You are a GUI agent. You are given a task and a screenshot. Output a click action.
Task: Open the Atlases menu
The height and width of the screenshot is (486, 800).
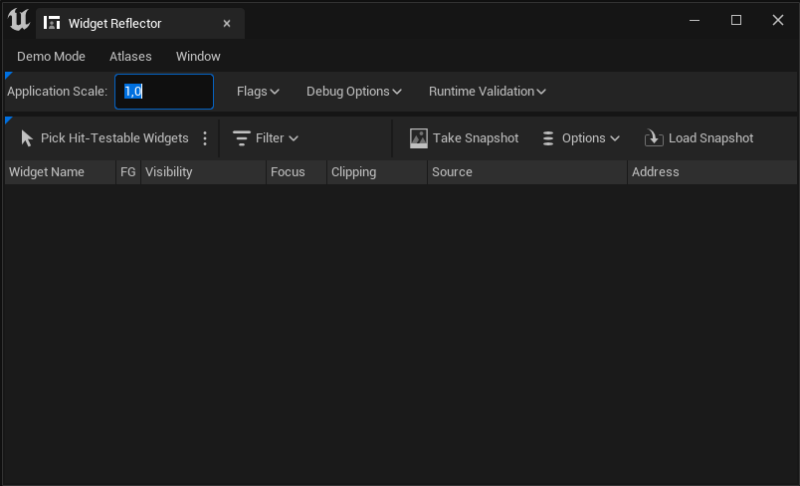coord(130,56)
